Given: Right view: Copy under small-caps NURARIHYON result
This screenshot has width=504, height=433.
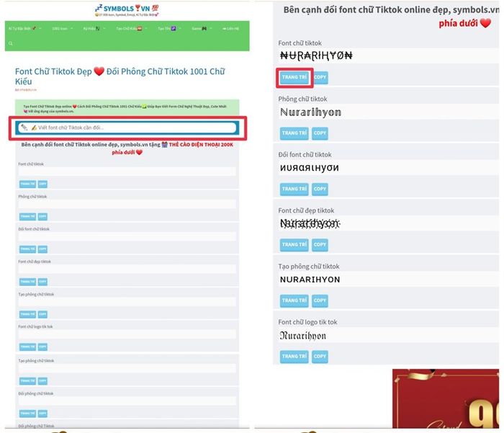Looking at the screenshot, I should pos(320,300).
